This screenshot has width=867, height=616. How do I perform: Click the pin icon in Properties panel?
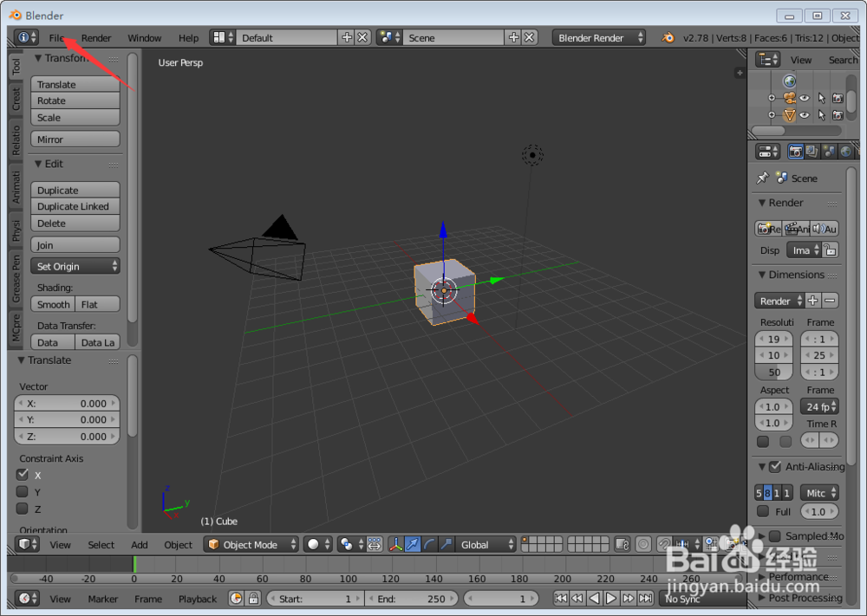click(763, 178)
